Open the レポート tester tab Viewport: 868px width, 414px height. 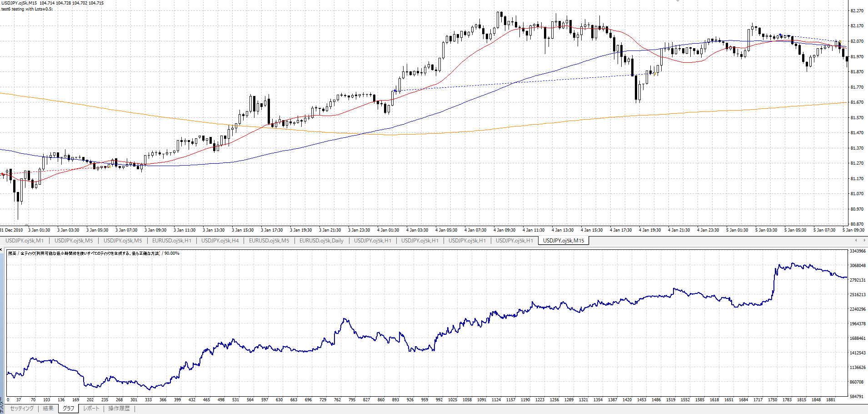click(x=91, y=409)
